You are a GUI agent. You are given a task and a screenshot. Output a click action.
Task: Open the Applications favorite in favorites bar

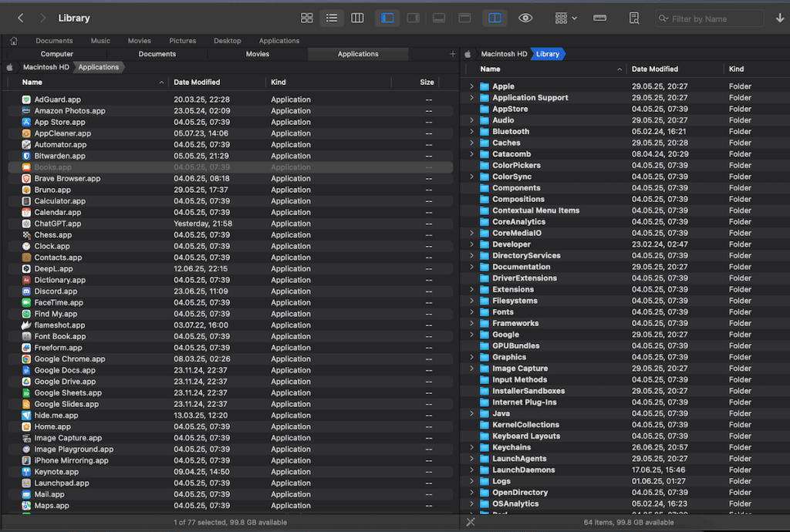[x=279, y=41]
